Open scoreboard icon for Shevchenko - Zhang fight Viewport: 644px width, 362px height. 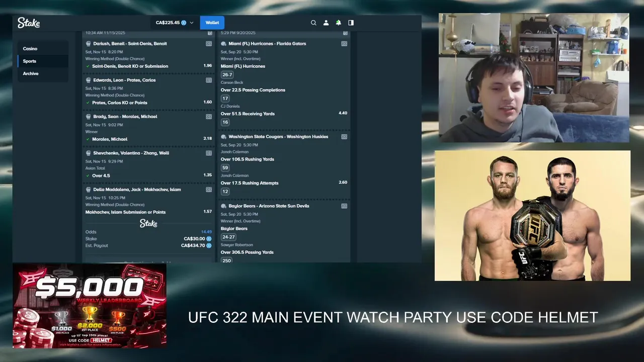click(209, 153)
